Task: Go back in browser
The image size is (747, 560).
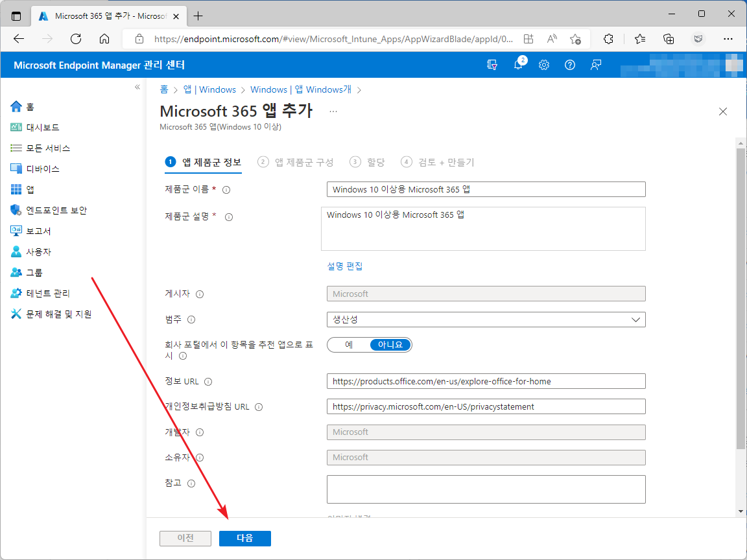Action: (x=19, y=39)
